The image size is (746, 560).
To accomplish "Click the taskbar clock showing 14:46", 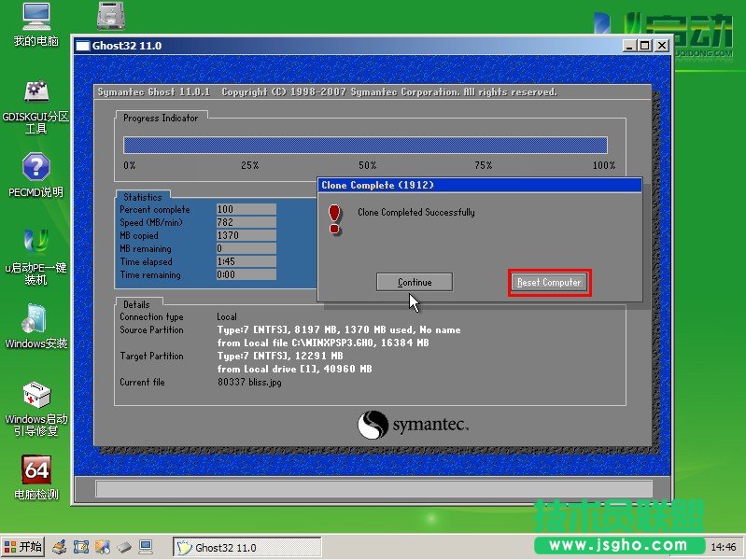I will 723,547.
